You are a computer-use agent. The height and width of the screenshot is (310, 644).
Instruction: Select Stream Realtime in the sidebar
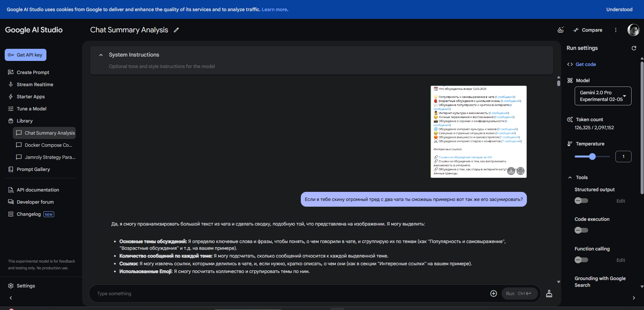(35, 84)
